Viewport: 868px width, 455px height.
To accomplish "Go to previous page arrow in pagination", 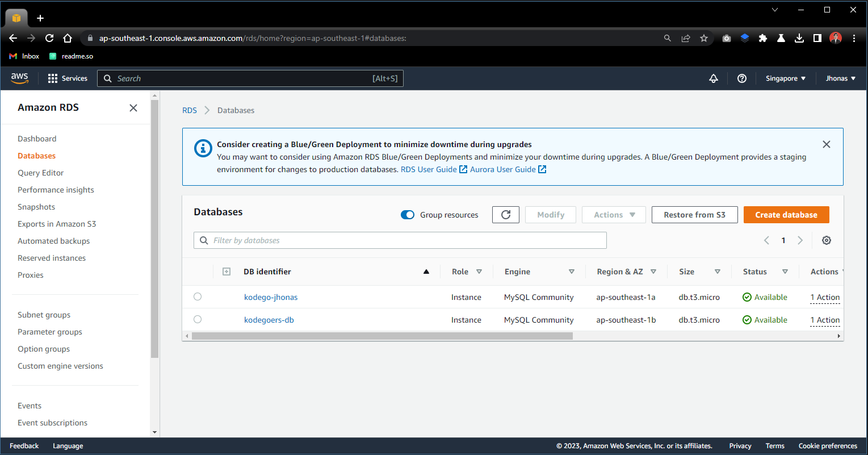I will click(766, 240).
